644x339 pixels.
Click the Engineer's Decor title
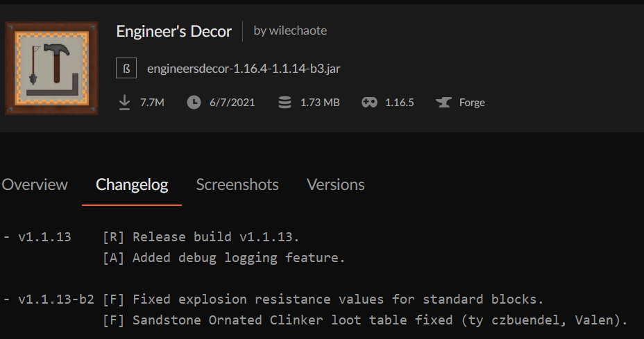pyautogui.click(x=174, y=31)
